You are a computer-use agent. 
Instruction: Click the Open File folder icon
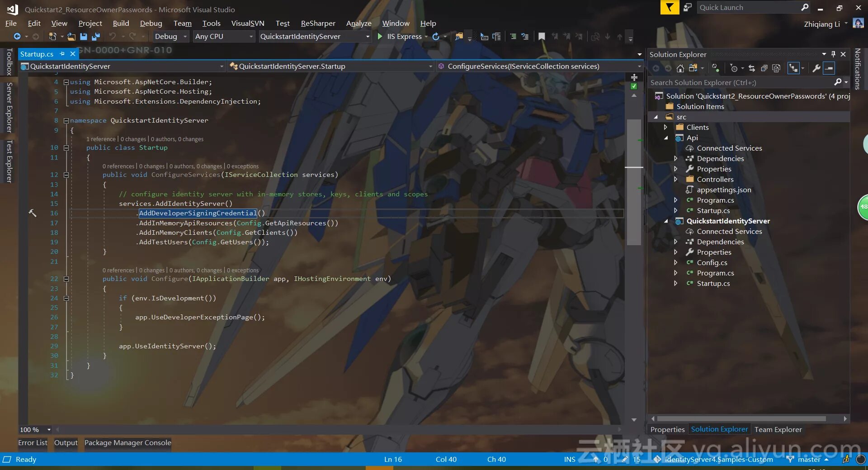coord(71,37)
